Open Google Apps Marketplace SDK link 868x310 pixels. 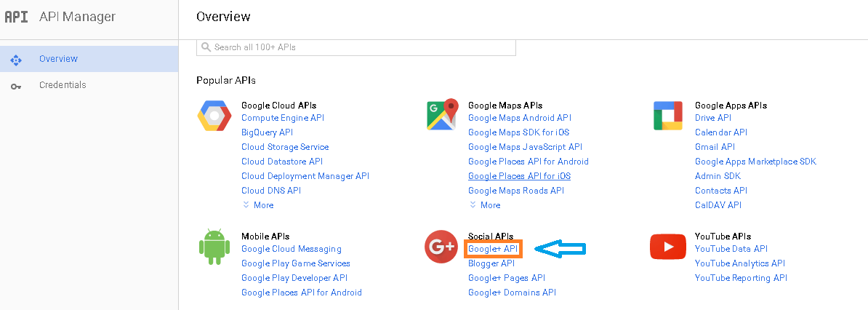(x=755, y=162)
